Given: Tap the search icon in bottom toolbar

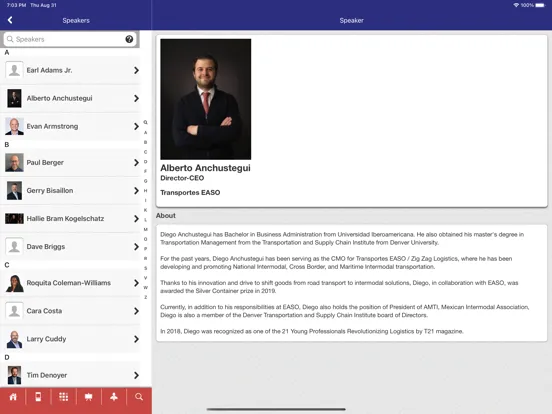Looking at the screenshot, I should coord(139,397).
